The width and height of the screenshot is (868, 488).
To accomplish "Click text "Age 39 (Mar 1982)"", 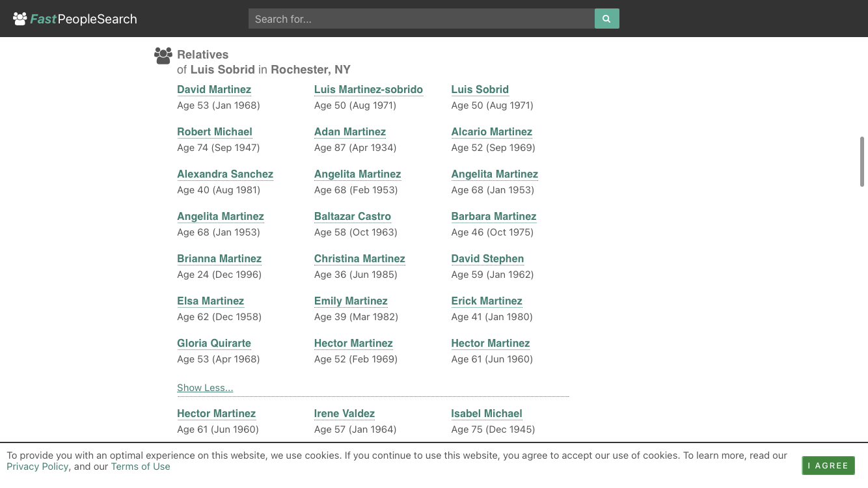I will (357, 317).
